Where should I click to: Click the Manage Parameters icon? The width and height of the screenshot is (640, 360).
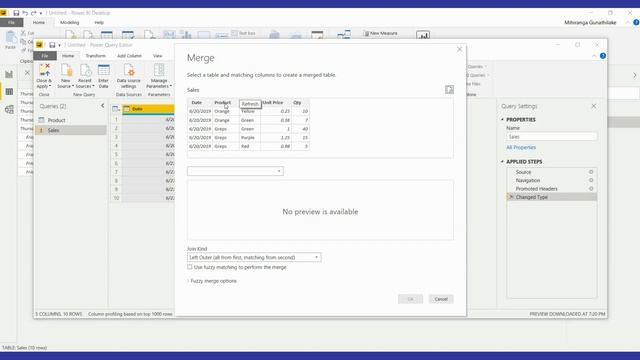pos(159,76)
